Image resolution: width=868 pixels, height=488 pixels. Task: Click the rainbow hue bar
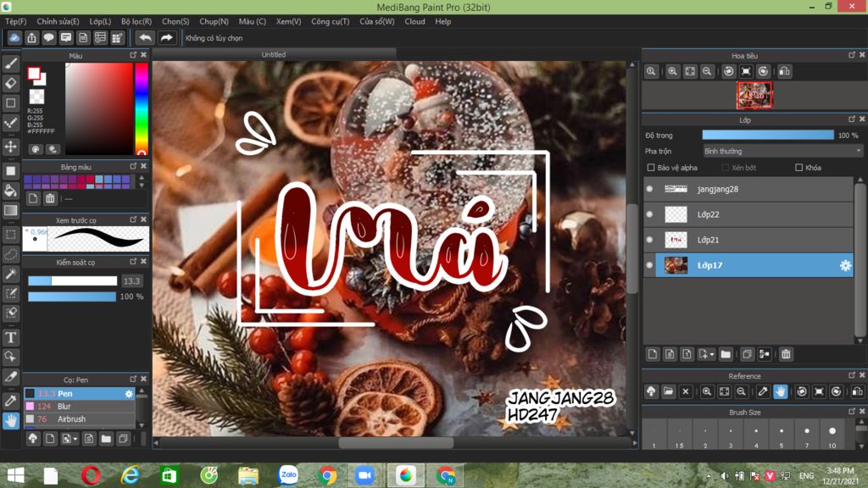click(142, 108)
